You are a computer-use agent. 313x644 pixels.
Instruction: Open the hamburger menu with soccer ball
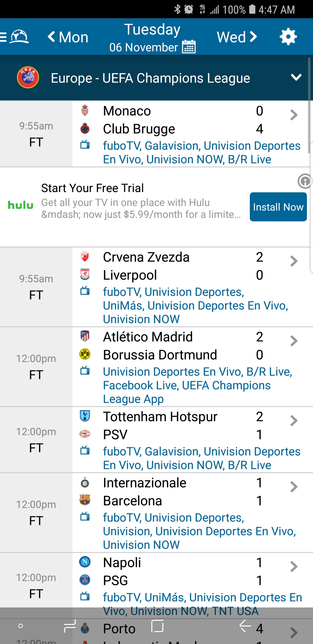[x=15, y=37]
